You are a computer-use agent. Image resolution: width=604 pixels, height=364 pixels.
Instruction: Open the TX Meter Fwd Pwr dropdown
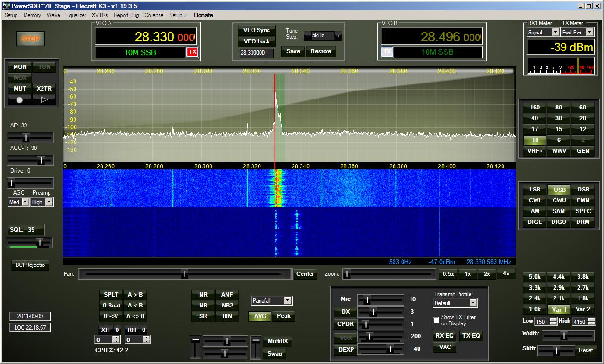[589, 33]
